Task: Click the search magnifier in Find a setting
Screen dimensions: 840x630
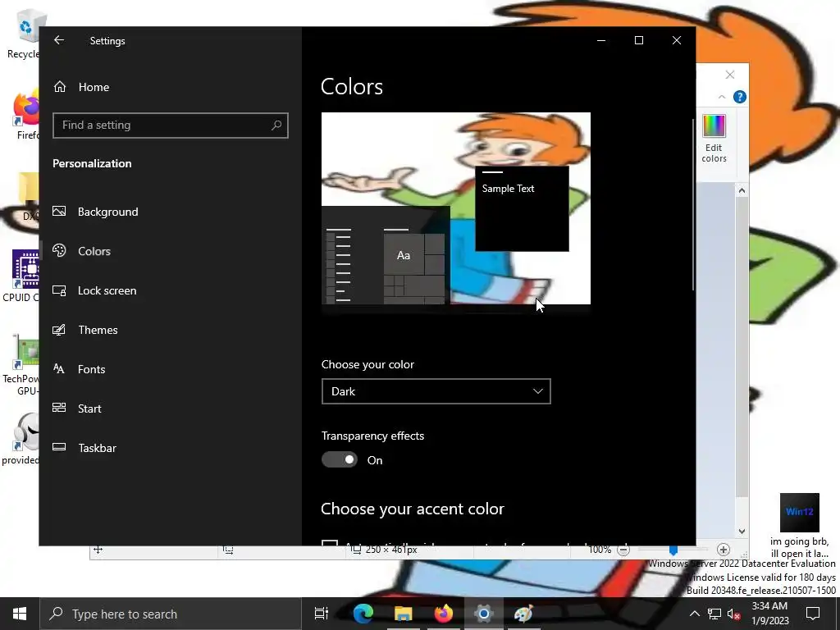Action: point(276,126)
